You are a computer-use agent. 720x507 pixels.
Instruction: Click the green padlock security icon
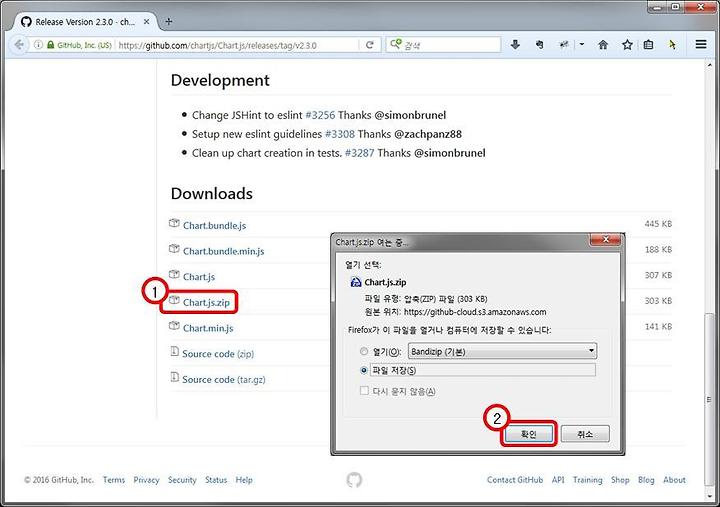pos(51,45)
